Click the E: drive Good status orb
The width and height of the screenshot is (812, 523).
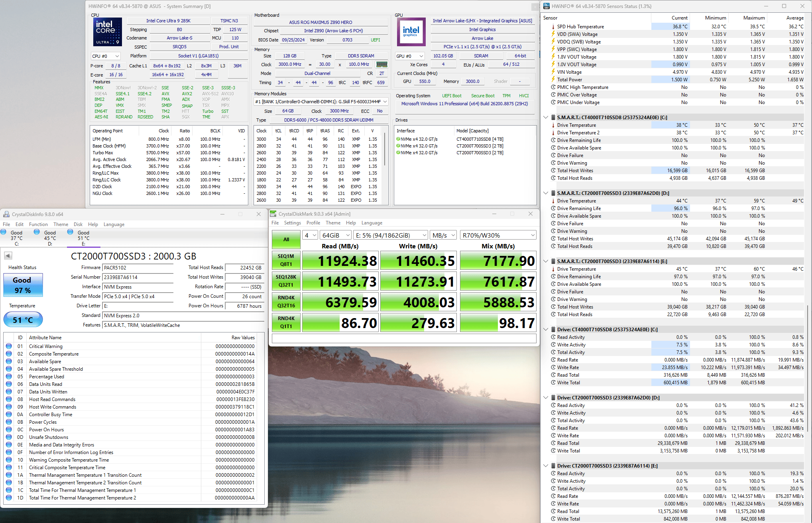[70, 232]
